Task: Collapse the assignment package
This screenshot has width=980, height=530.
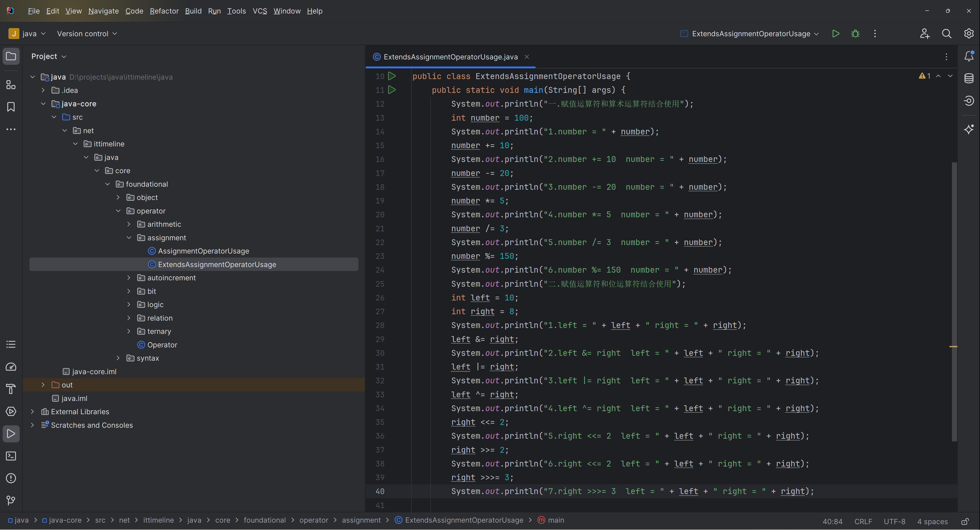Action: coord(129,238)
